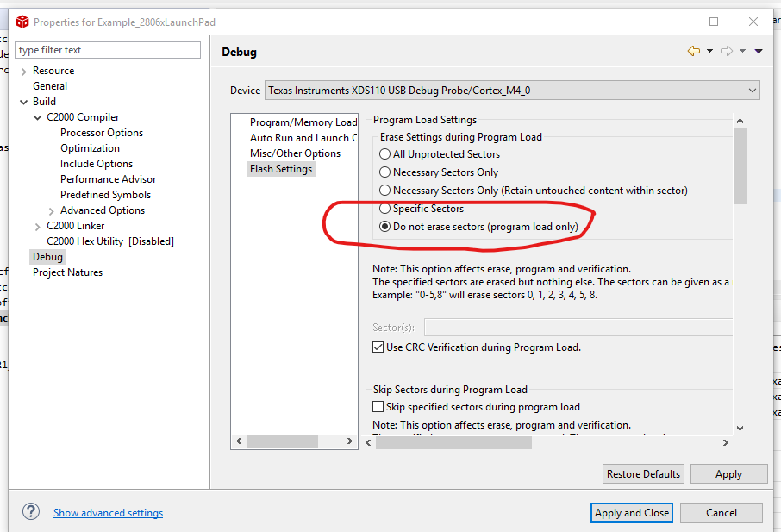Click the Restore Defaults button
The width and height of the screenshot is (781, 532).
click(644, 473)
